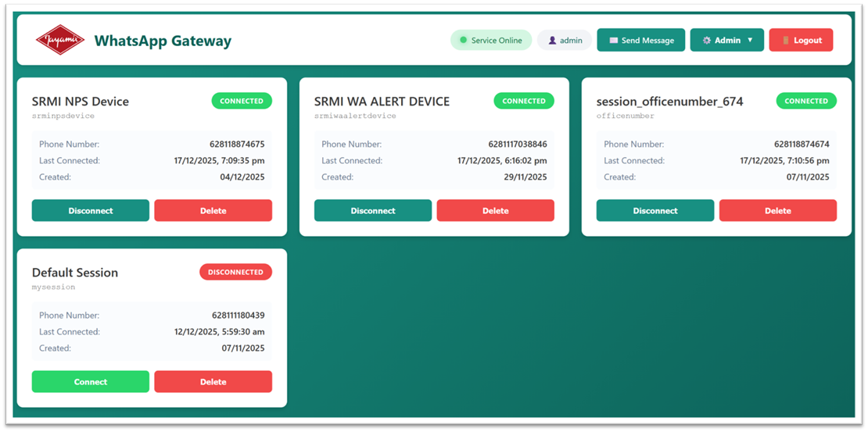The width and height of the screenshot is (868, 432).
Task: Click DISCONNECTED badge on Default Session
Action: [236, 272]
